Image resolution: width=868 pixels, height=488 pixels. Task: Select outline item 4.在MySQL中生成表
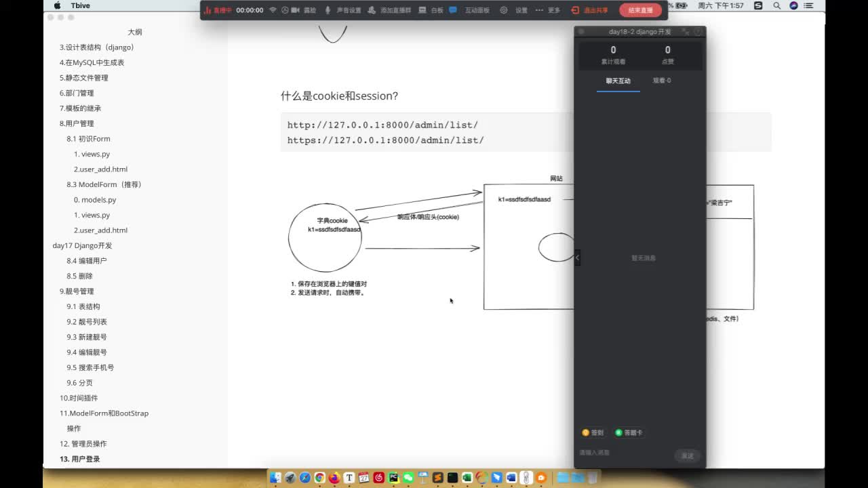[x=92, y=62]
